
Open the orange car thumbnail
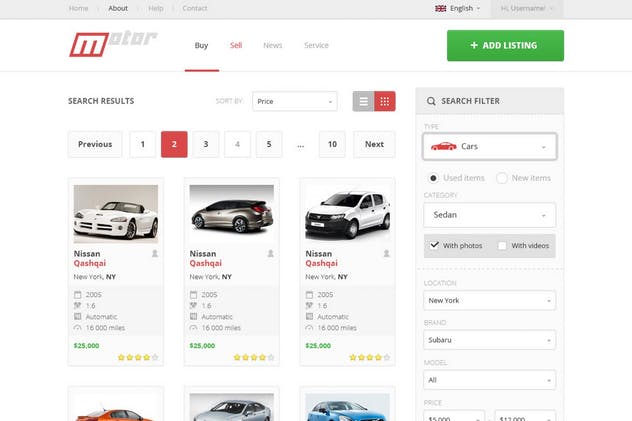point(116,408)
